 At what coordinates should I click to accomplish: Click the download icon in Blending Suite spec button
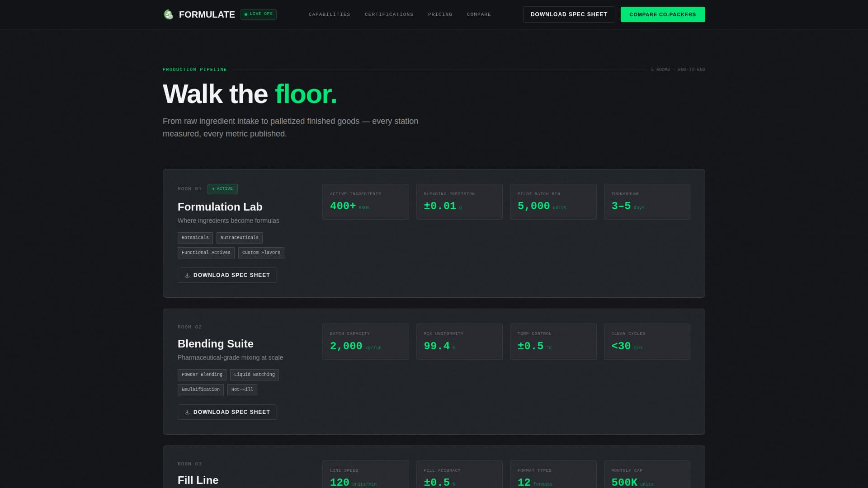tap(188, 412)
